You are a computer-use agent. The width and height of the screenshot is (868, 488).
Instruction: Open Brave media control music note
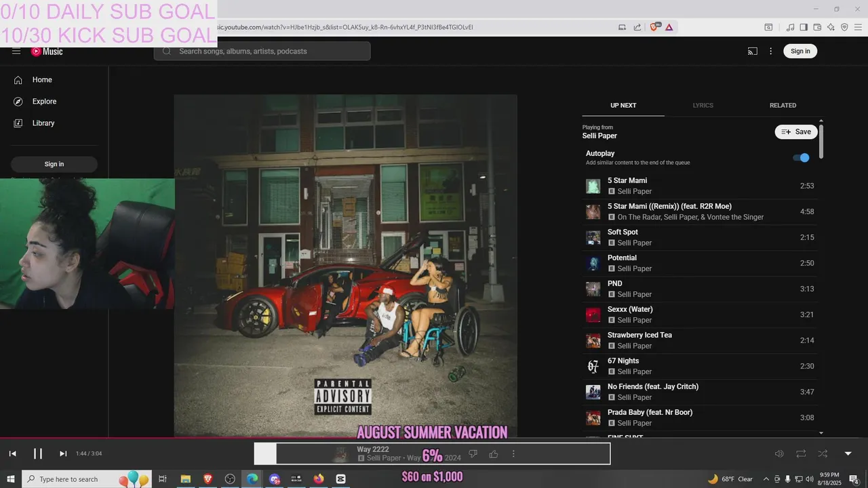(790, 27)
